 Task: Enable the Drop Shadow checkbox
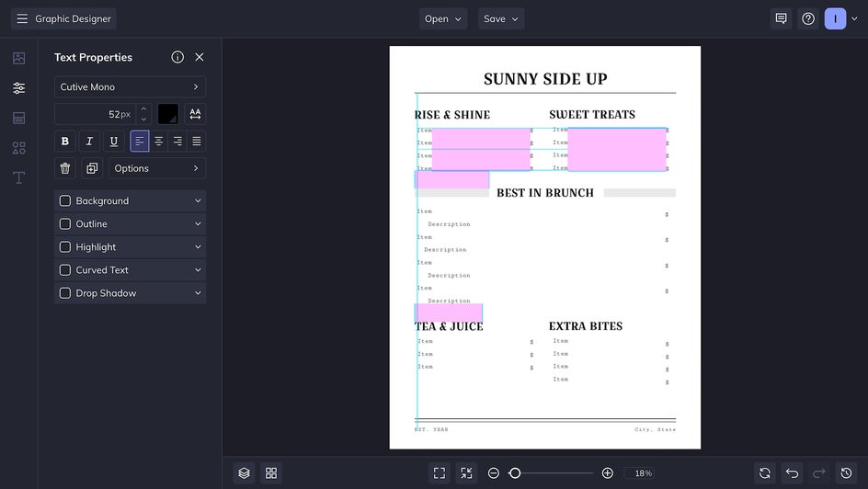65,293
